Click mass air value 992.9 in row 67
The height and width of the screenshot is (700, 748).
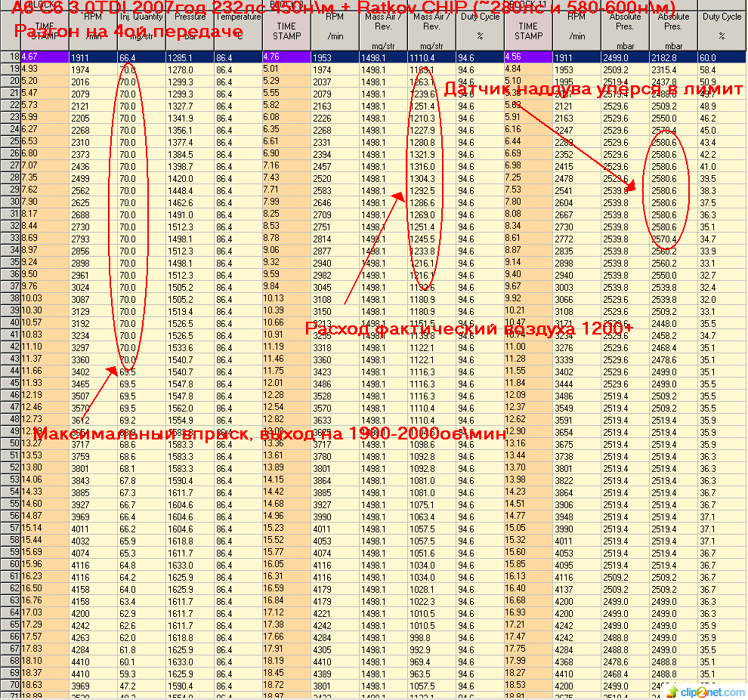point(431,650)
